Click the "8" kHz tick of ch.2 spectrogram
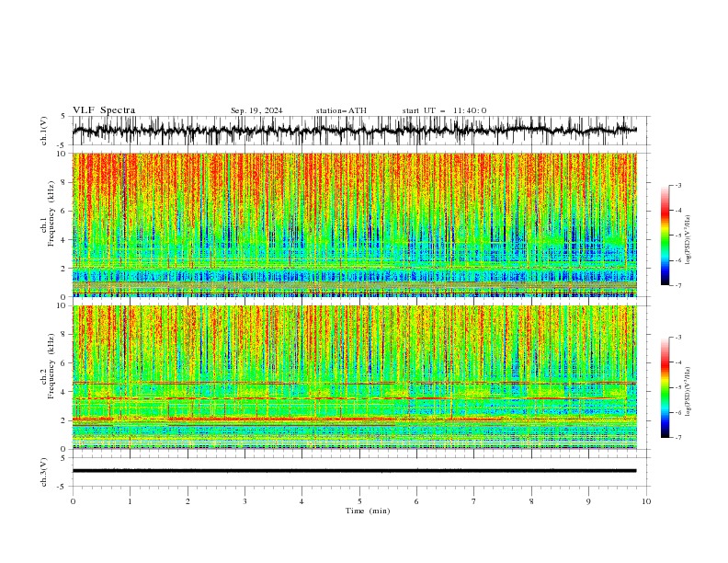 tap(65, 335)
